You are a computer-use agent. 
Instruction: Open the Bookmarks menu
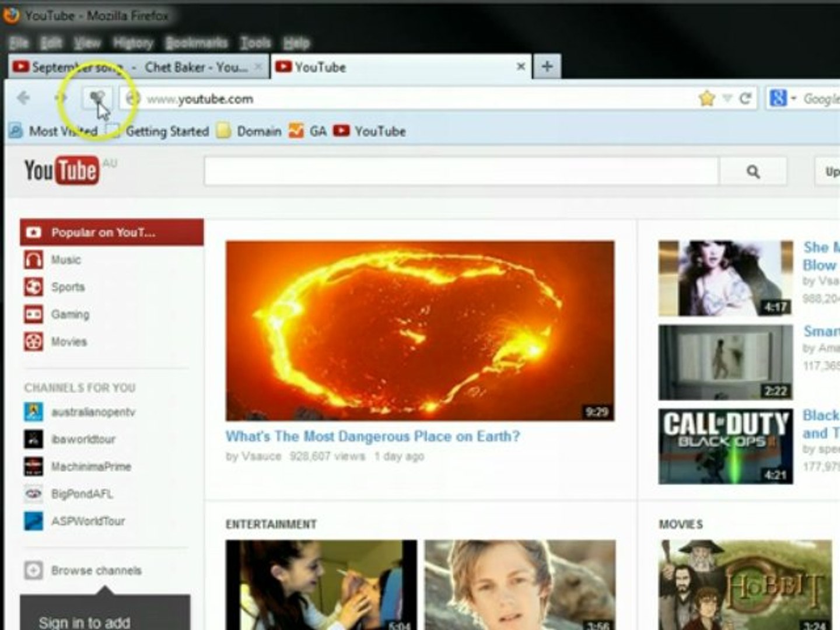(x=197, y=43)
